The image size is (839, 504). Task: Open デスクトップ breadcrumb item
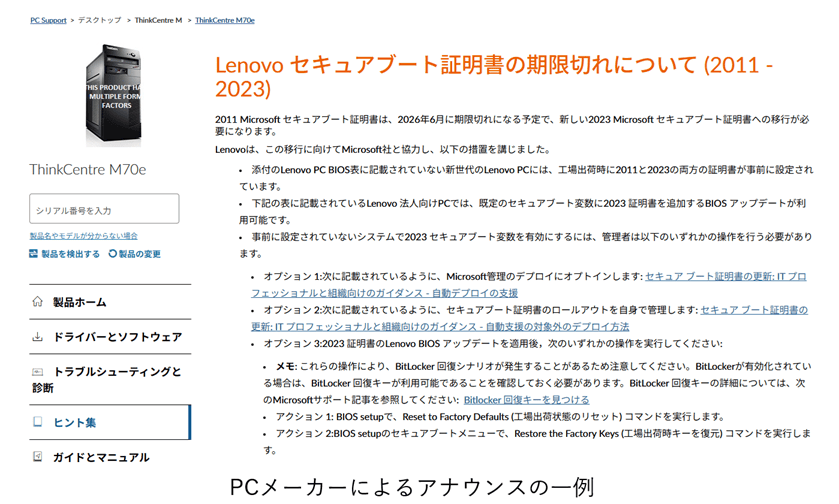click(100, 20)
